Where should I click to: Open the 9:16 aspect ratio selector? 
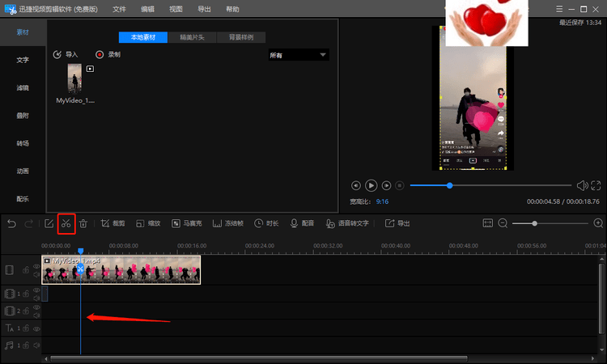pyautogui.click(x=382, y=201)
